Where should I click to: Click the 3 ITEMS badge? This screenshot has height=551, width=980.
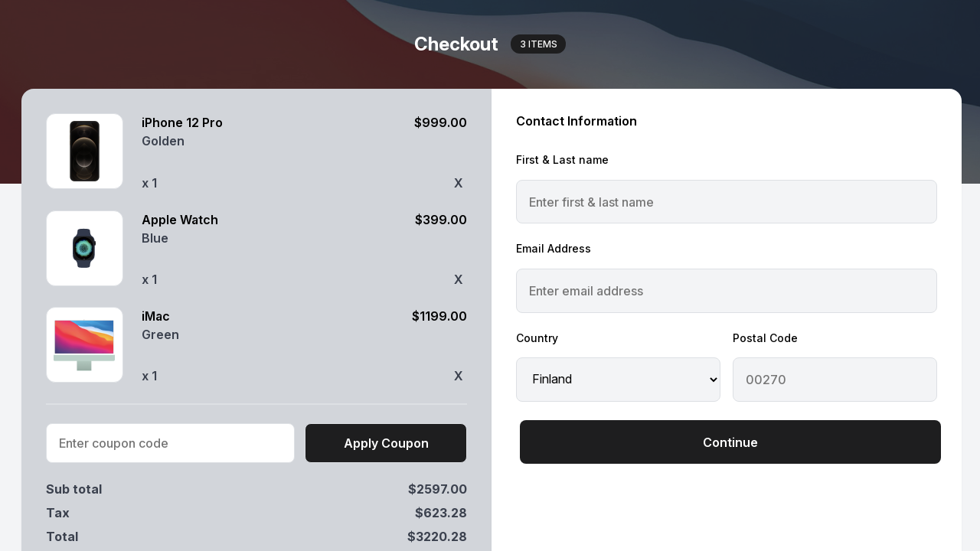tap(538, 44)
